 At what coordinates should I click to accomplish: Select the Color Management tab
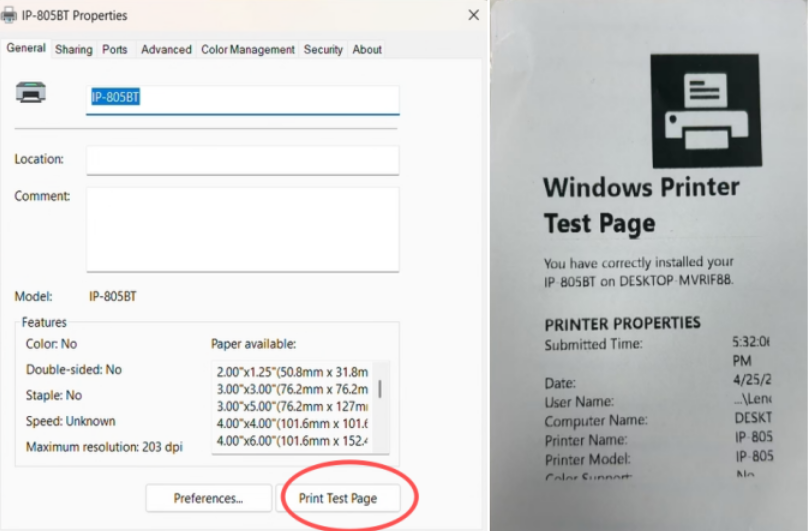click(x=248, y=50)
